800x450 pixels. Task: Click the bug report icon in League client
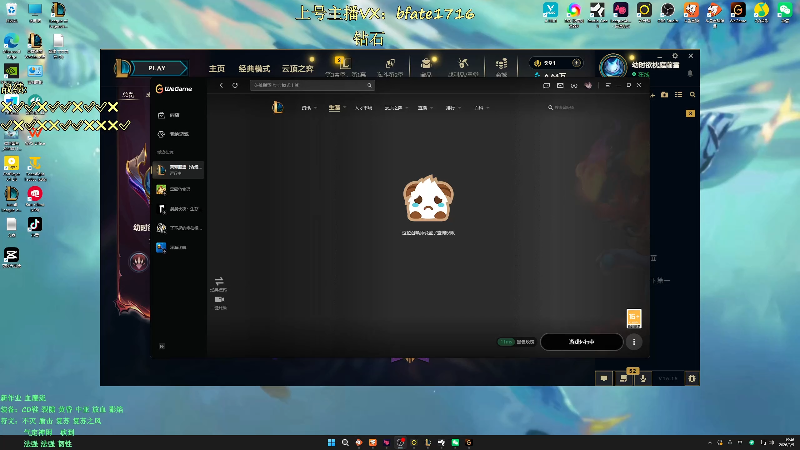(692, 378)
